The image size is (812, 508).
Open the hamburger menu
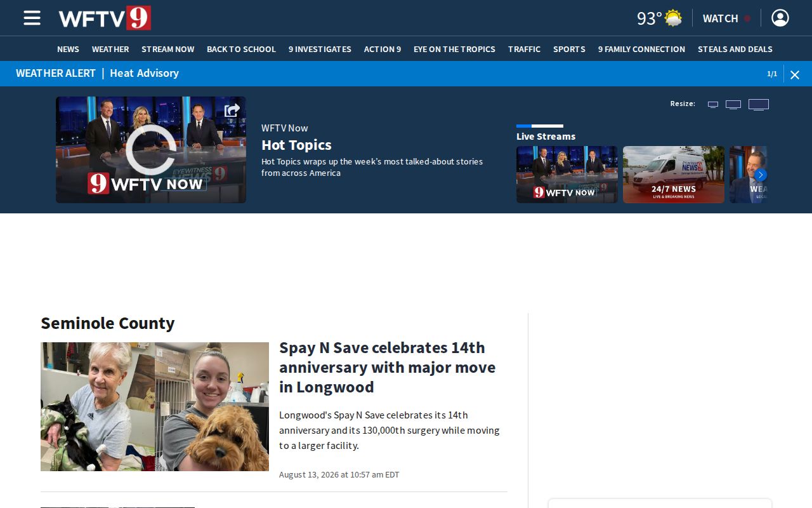coord(32,18)
